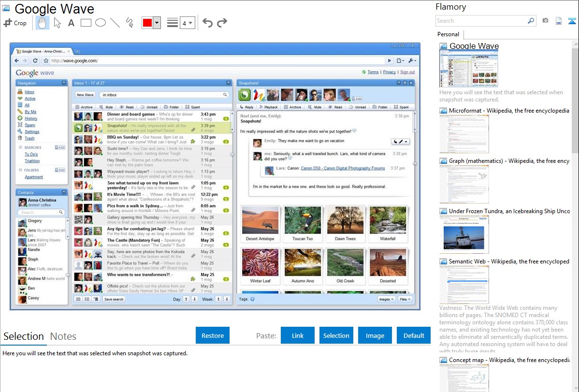Switch to the Selection tab
Image resolution: width=579 pixels, height=392 pixels.
(24, 336)
